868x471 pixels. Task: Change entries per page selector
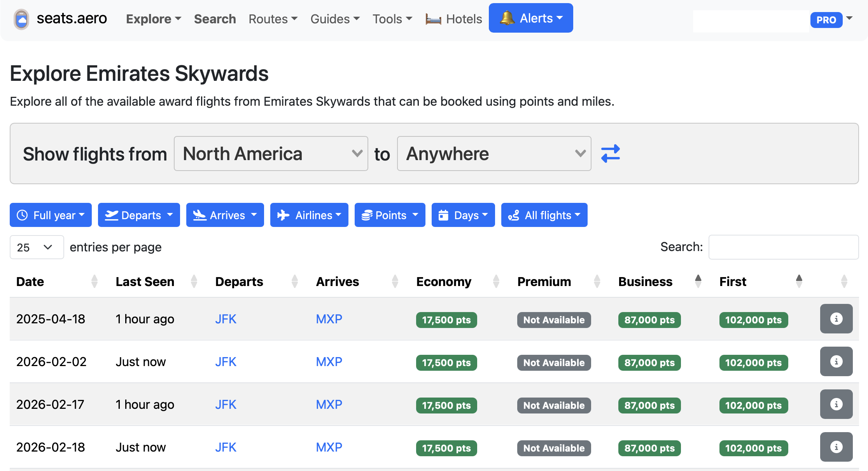point(37,247)
